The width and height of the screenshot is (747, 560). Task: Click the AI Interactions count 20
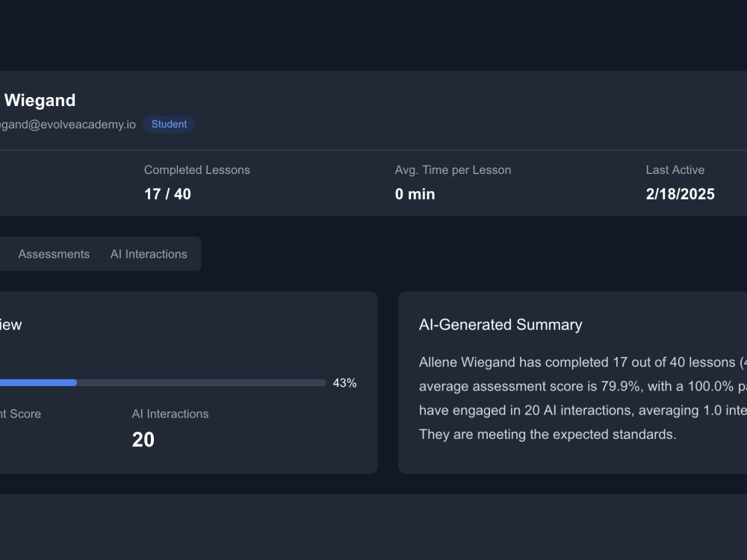143,440
